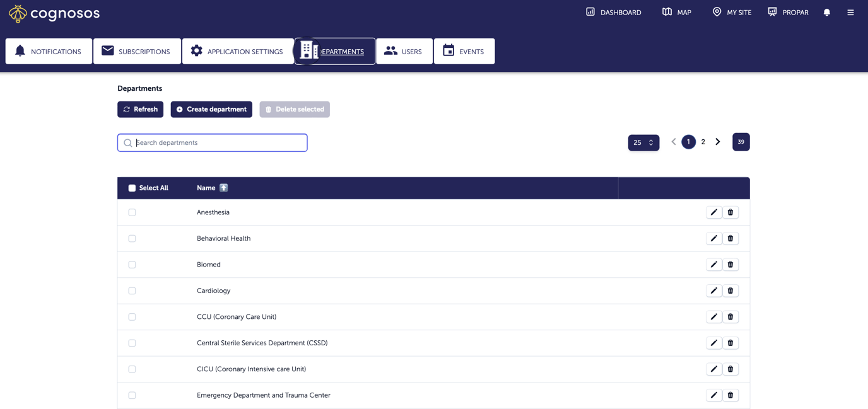Check the Biomed row checkbox
Screen dimensions: 868x409
[x=132, y=265]
